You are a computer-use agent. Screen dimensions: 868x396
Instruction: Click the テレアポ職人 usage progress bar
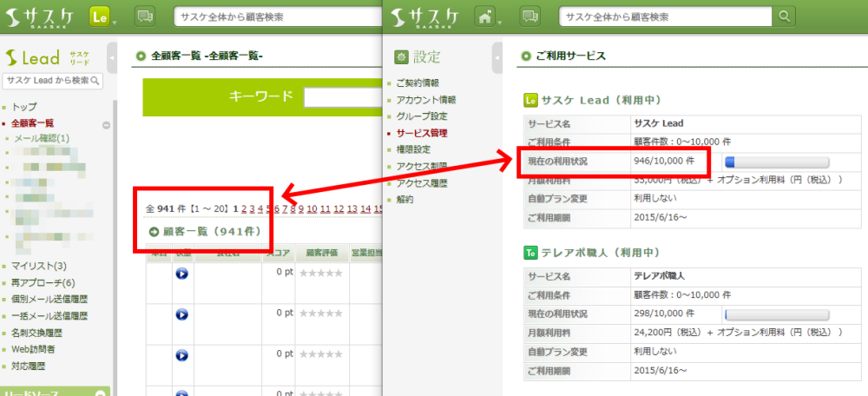point(777,314)
